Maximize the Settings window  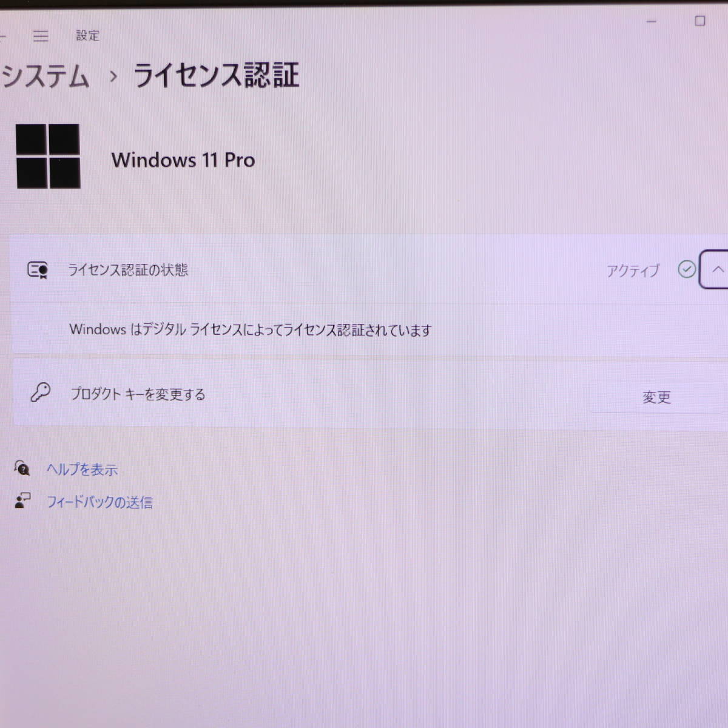[699, 21]
